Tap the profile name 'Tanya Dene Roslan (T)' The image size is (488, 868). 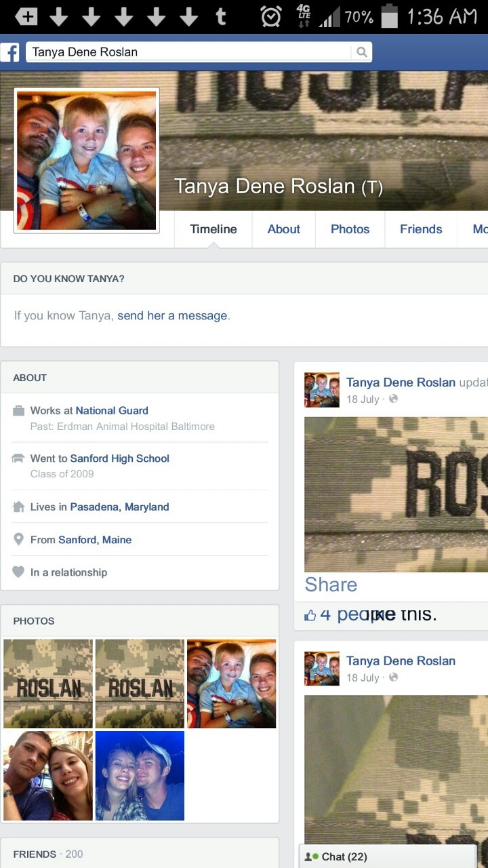279,186
